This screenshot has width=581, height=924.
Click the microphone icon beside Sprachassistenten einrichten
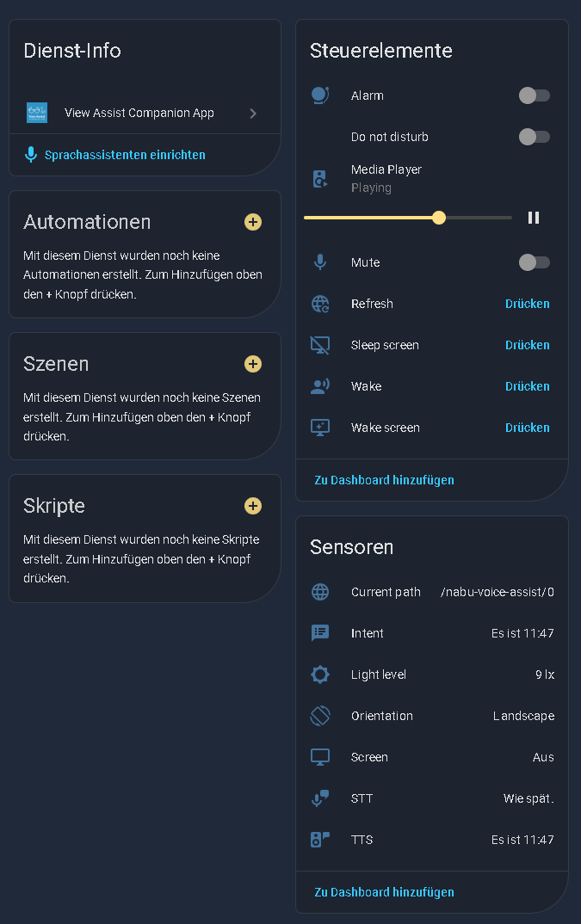coord(31,155)
